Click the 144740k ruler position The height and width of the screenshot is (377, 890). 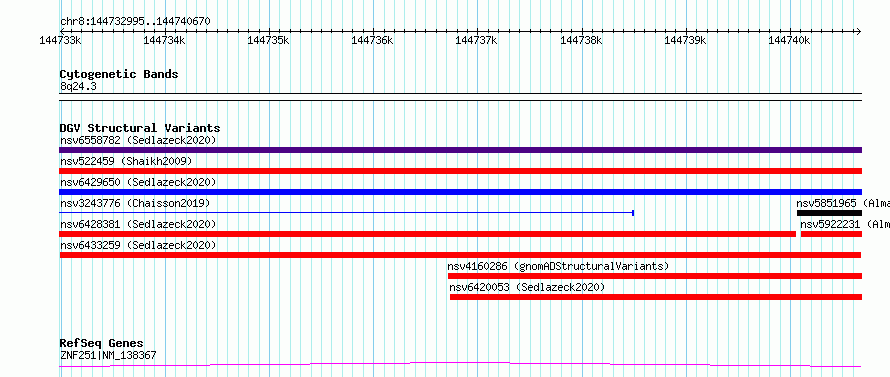pos(790,40)
